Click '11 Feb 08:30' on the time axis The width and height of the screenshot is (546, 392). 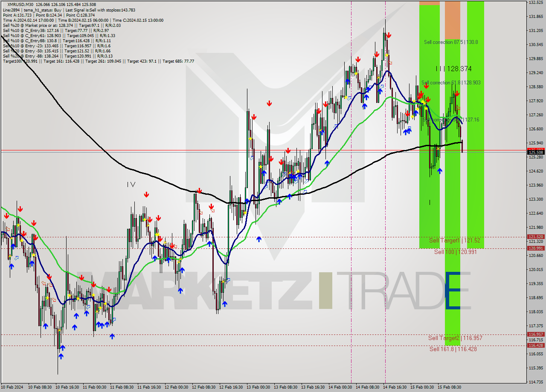(x=122, y=387)
